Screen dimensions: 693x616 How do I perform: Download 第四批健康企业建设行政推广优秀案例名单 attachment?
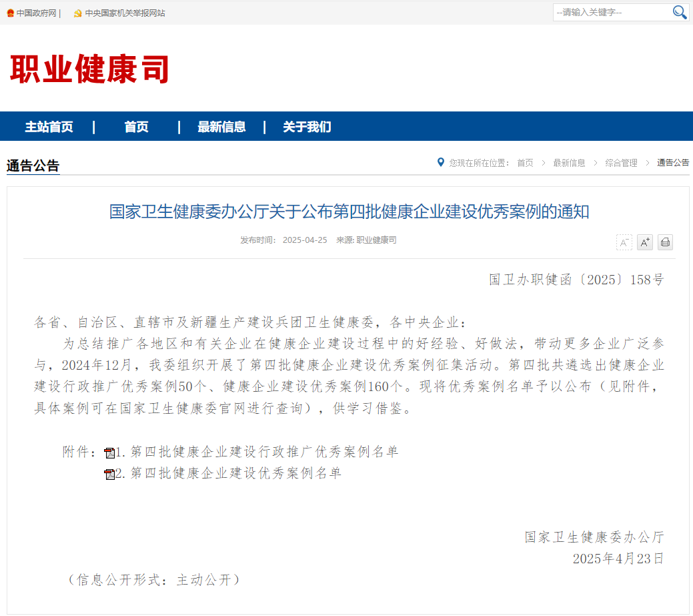[263, 452]
